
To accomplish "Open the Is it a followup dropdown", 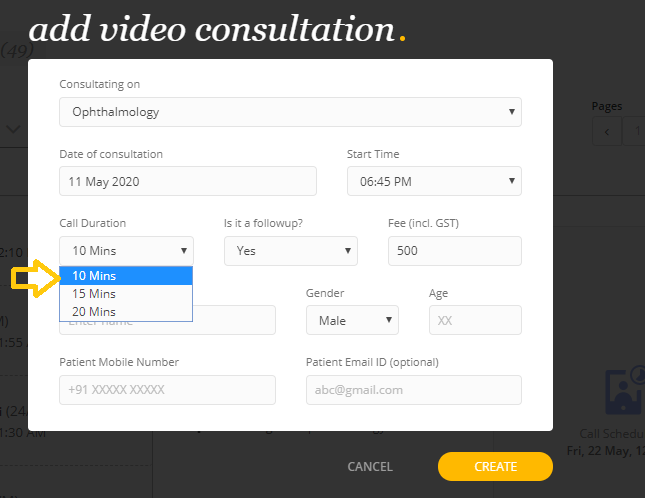I will tap(290, 251).
